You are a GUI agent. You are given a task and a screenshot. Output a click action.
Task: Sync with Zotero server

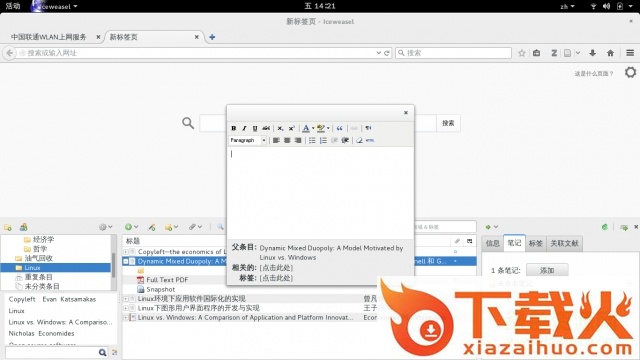[x=605, y=227]
